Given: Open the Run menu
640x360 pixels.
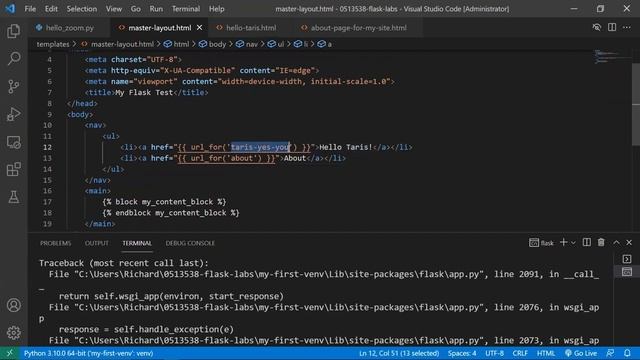Looking at the screenshot, I should point(156,9).
